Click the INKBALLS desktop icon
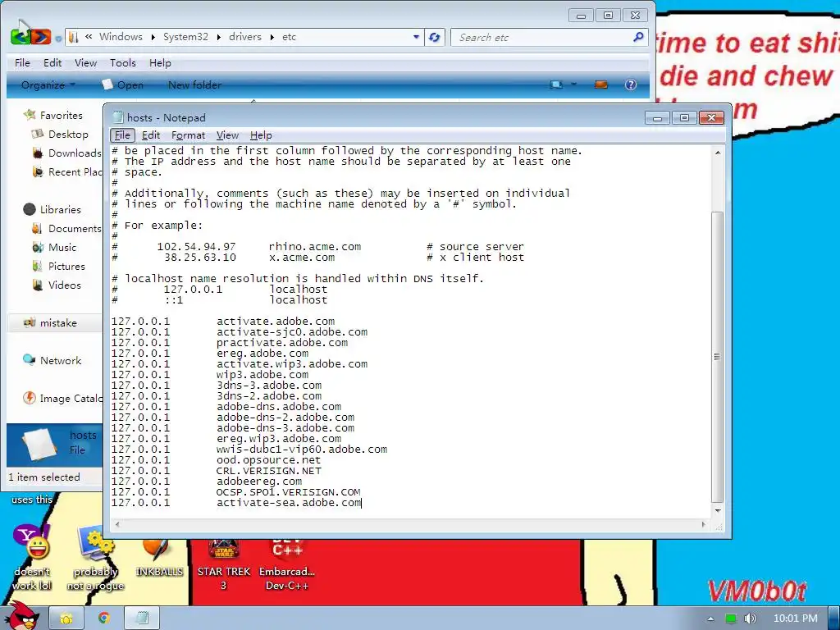This screenshot has height=630, width=840. tap(159, 557)
